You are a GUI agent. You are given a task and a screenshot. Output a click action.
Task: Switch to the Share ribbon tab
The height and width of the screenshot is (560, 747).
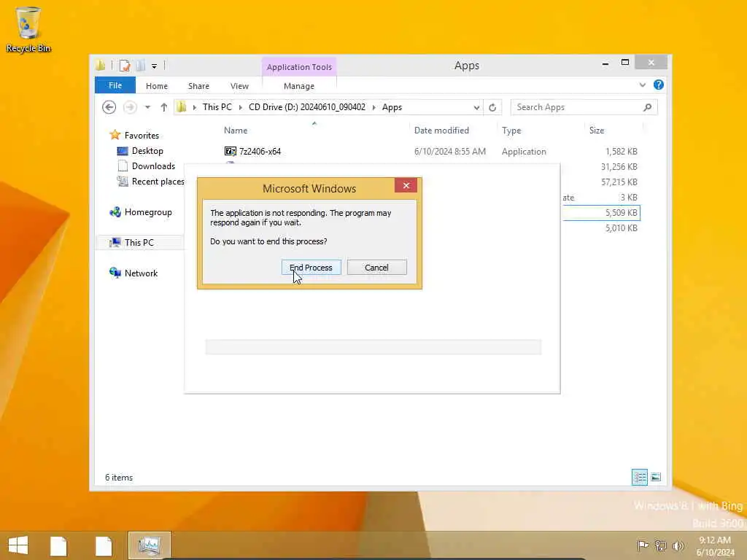pos(198,86)
